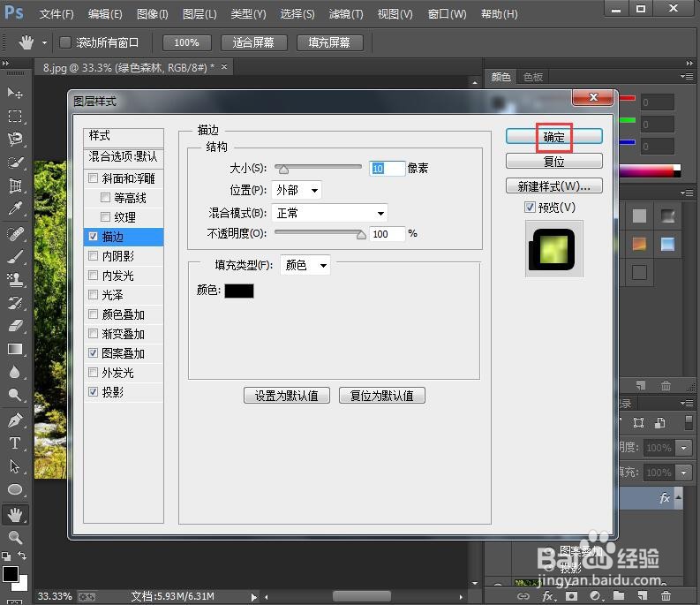The image size is (700, 605).
Task: Select Blending Options: Default row
Action: 124,156
